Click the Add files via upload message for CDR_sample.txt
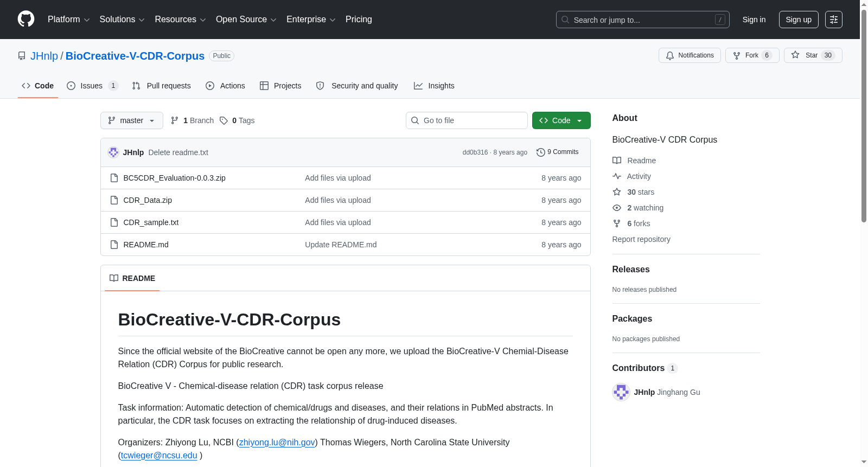Image resolution: width=868 pixels, height=467 pixels. click(338, 222)
